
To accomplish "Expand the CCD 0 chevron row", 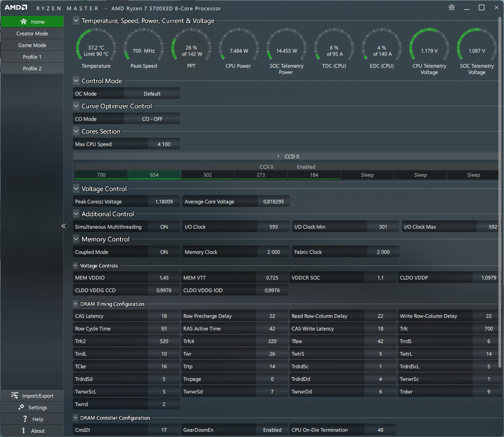I will (x=278, y=156).
